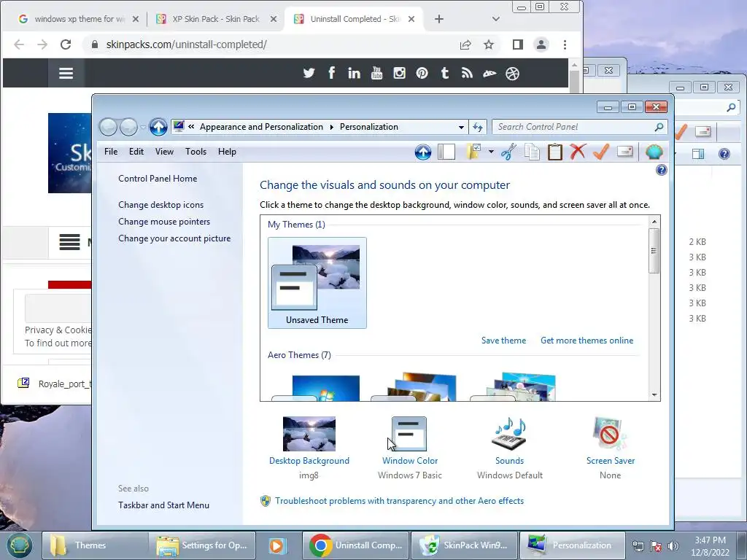The image size is (747, 560).
Task: Open the View menu
Action: (164, 152)
